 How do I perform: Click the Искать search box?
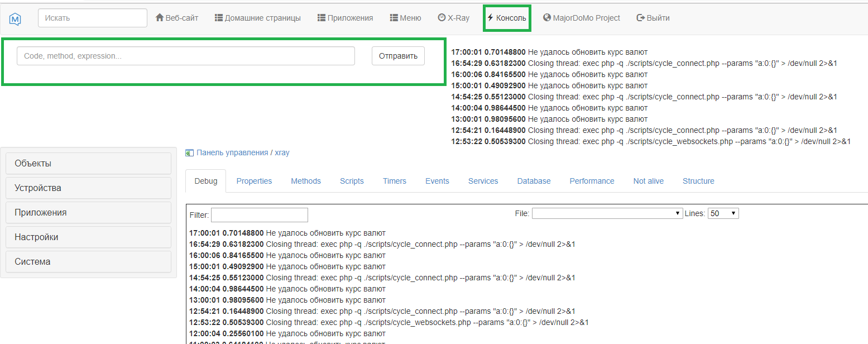[92, 18]
